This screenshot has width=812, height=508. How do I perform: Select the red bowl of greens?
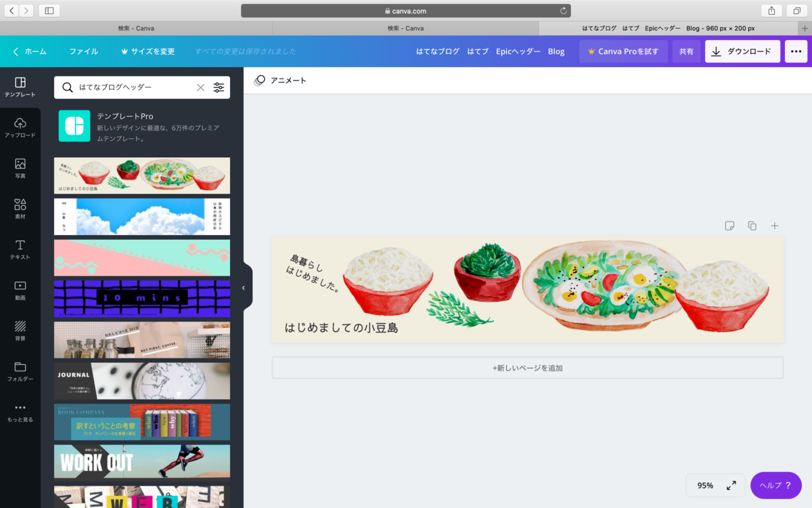[487, 272]
